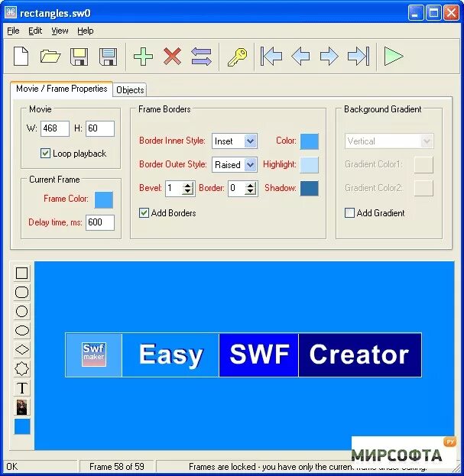Open Border Inner Style dropdown
The height and width of the screenshot is (476, 464).
coord(250,141)
